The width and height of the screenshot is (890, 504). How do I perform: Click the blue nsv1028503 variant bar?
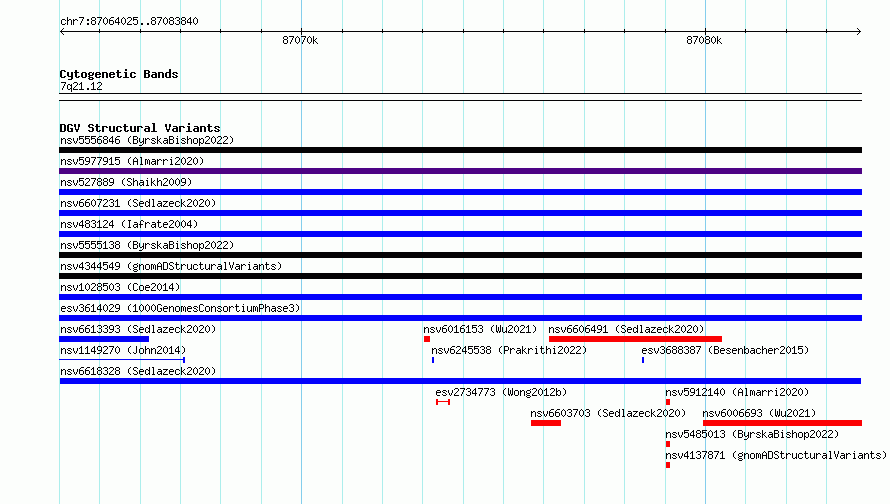click(460, 297)
